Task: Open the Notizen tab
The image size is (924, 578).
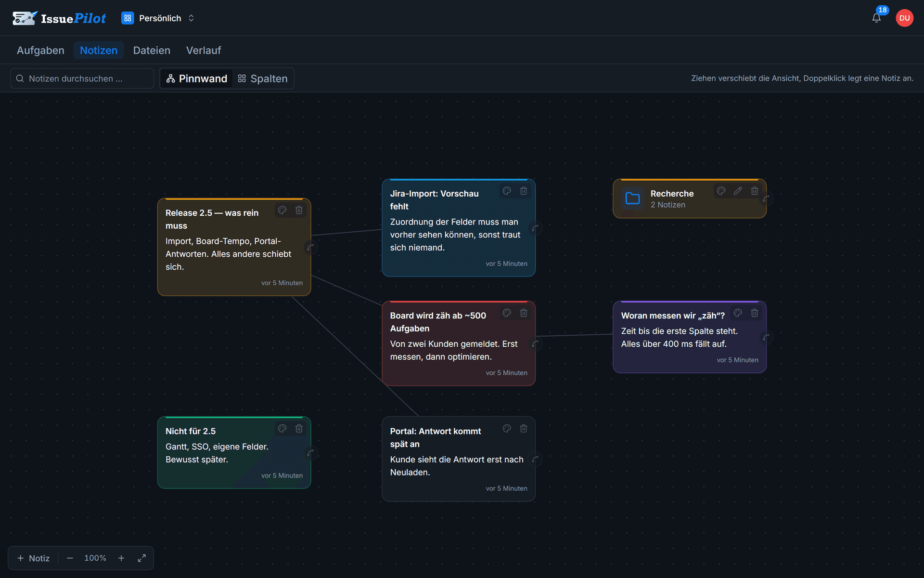Action: (99, 50)
